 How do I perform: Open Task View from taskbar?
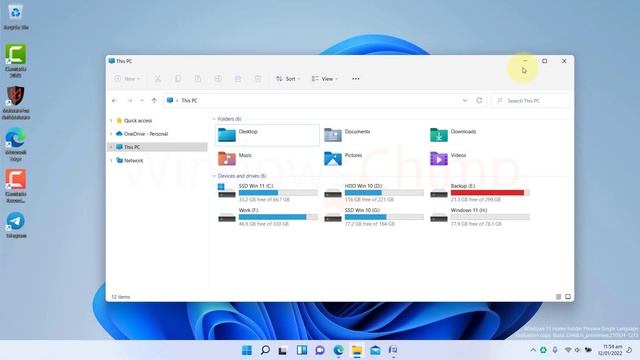point(283,350)
